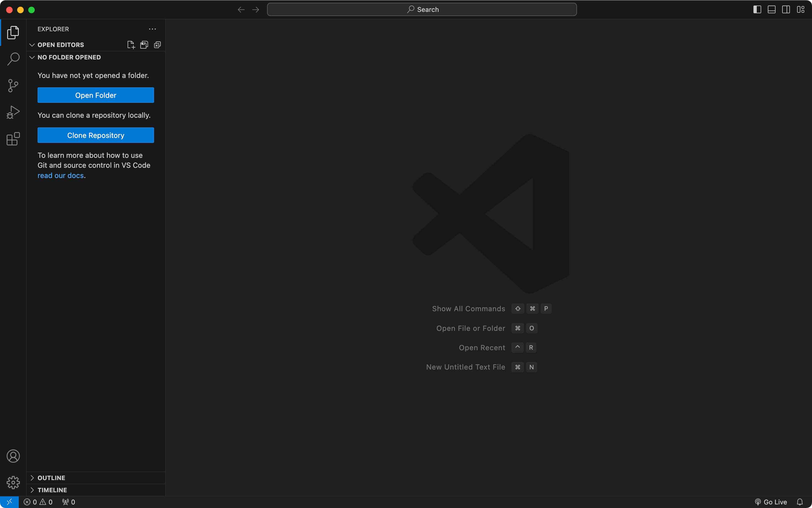Click the remote window indicator
812x508 pixels.
coord(9,502)
